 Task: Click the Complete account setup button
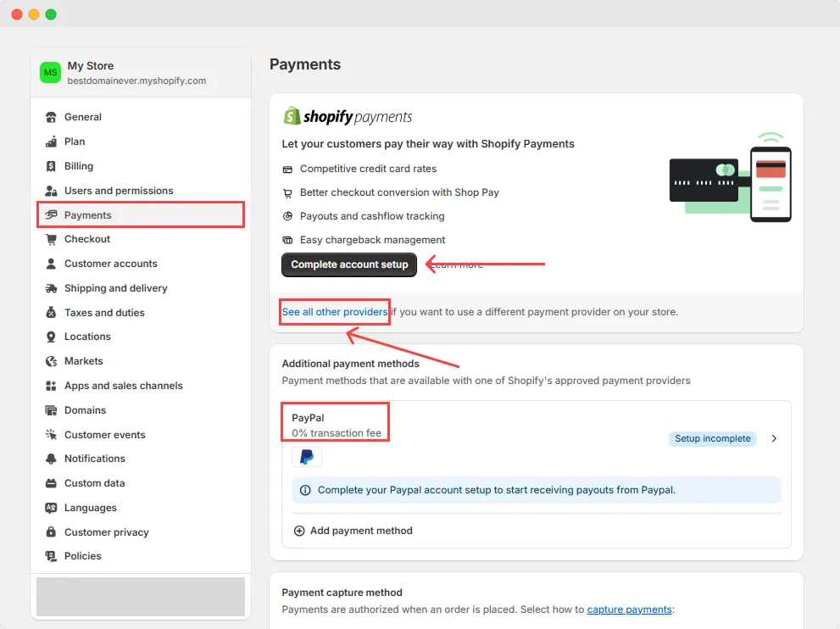point(348,264)
